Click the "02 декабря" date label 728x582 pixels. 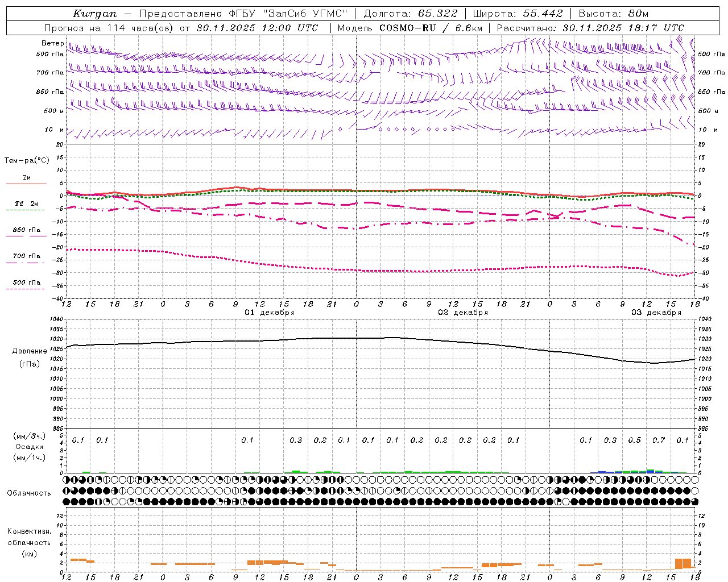[x=462, y=313]
